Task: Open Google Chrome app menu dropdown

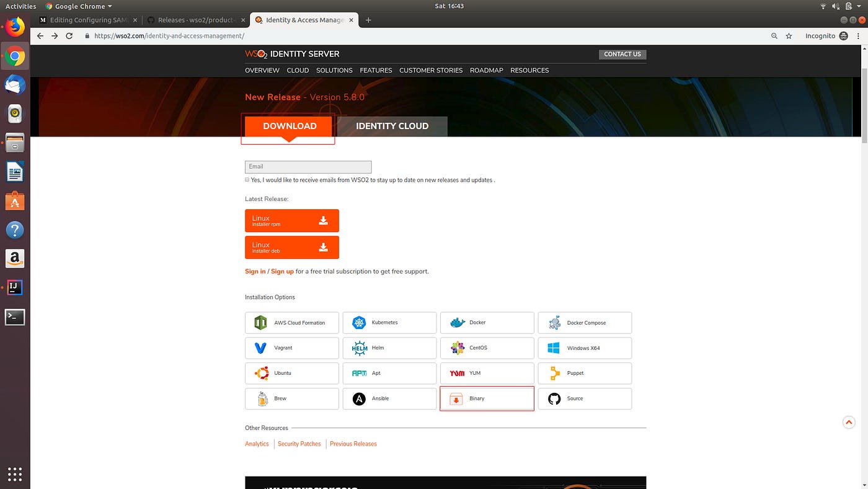Action: [79, 6]
